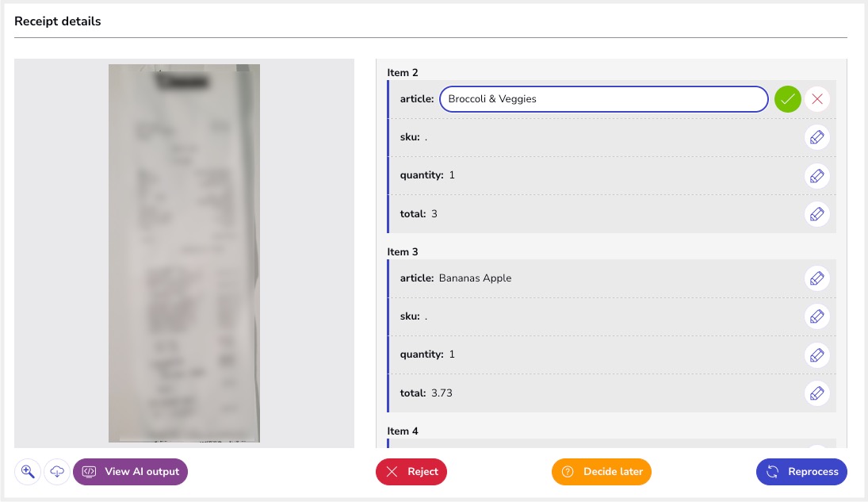Viewport: 868px width, 502px height.
Task: Edit Item 3 article Bananas Apple
Action: 816,278
